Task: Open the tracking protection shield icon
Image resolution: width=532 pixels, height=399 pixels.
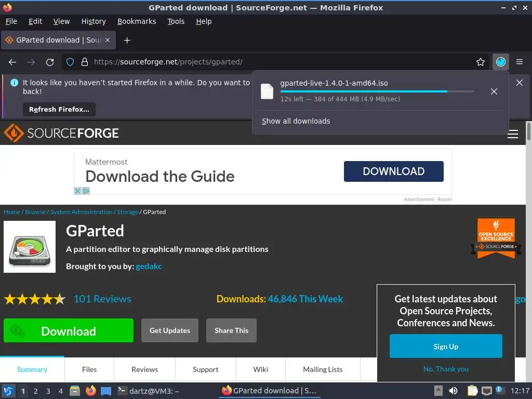Action: tap(70, 62)
